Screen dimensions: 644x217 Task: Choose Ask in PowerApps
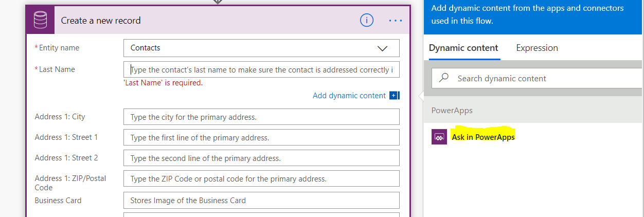[x=483, y=137]
